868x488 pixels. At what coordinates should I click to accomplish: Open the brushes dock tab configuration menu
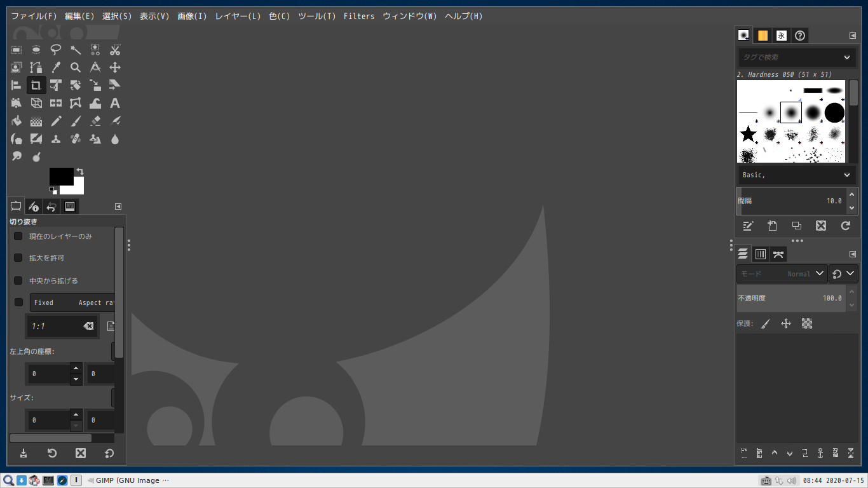(852, 36)
